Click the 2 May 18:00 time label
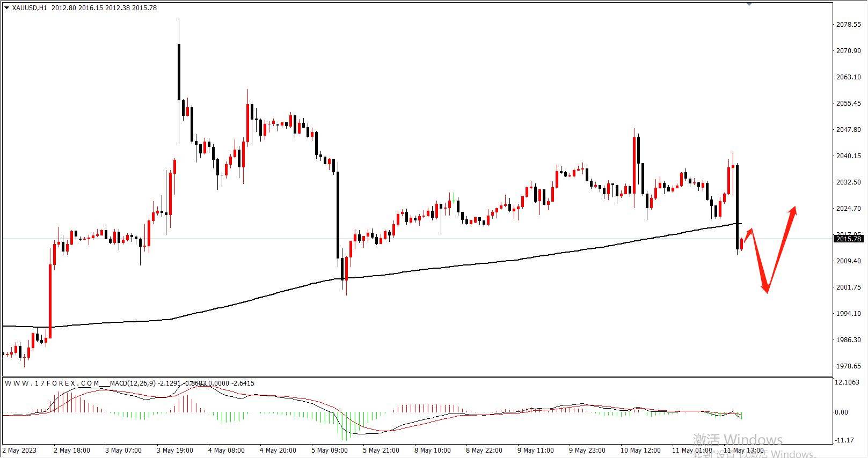The image size is (868, 458). point(72,450)
